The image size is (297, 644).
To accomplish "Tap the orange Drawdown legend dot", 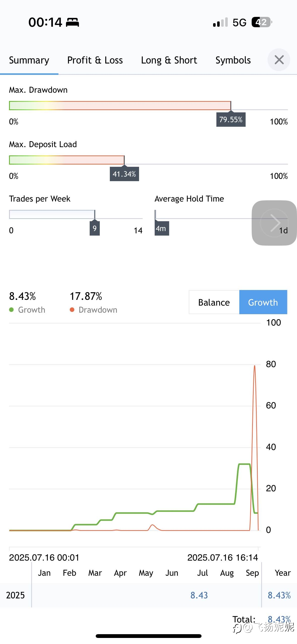I will coord(72,310).
